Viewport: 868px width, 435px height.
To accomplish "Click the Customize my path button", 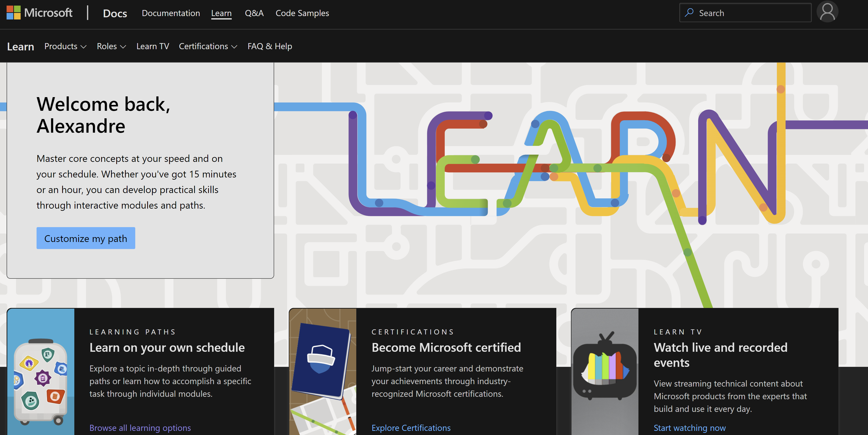I will click(86, 238).
